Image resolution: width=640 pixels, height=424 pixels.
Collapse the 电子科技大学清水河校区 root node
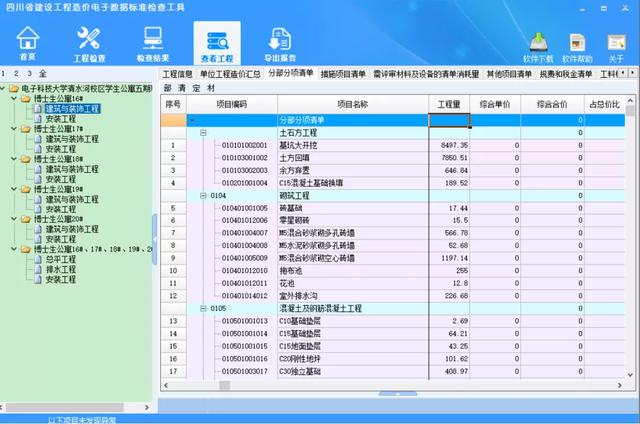pyautogui.click(x=2, y=88)
